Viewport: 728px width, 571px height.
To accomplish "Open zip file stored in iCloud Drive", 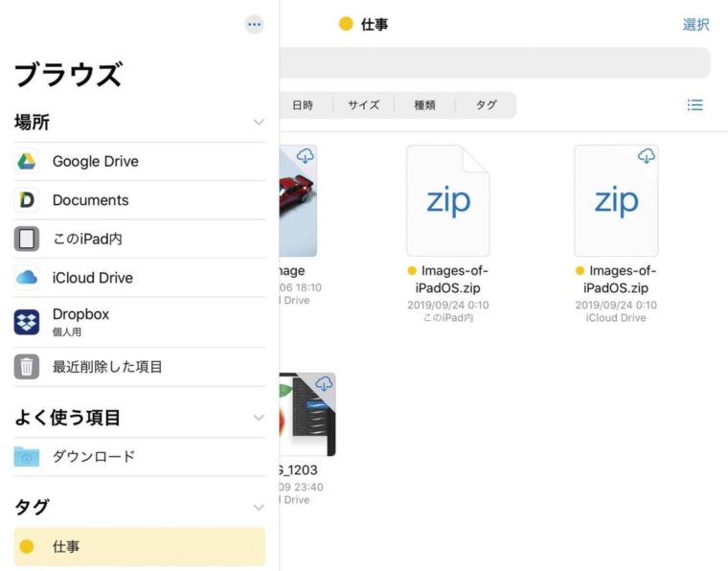I will click(616, 200).
